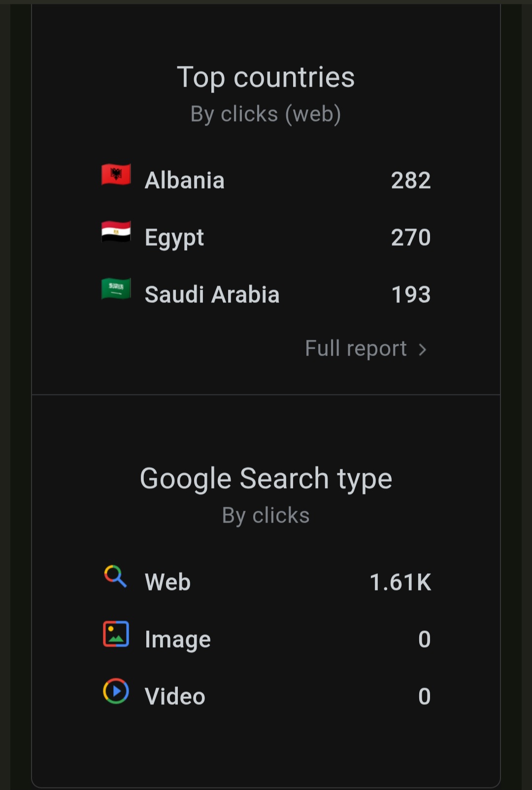The height and width of the screenshot is (790, 532).
Task: Select the Video search type label
Action: click(175, 696)
